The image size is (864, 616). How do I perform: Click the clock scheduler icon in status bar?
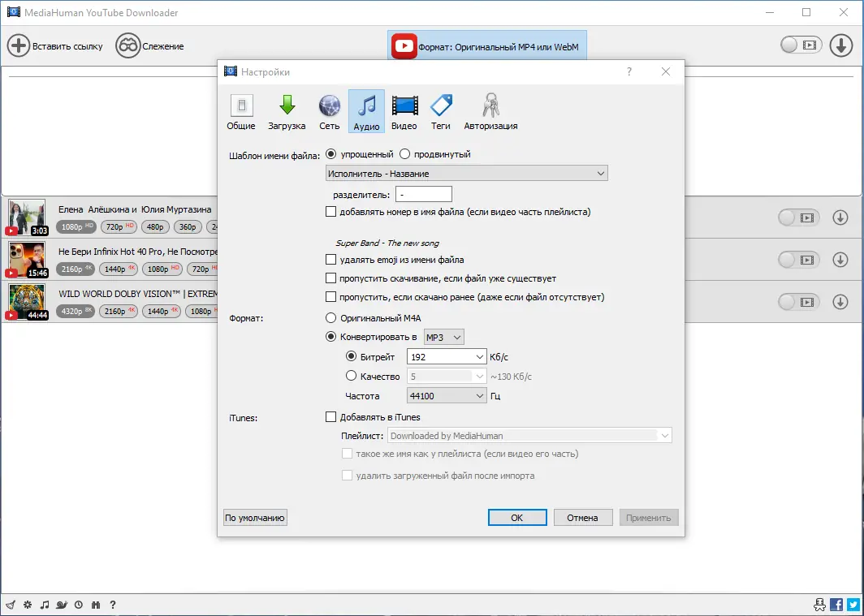79,605
